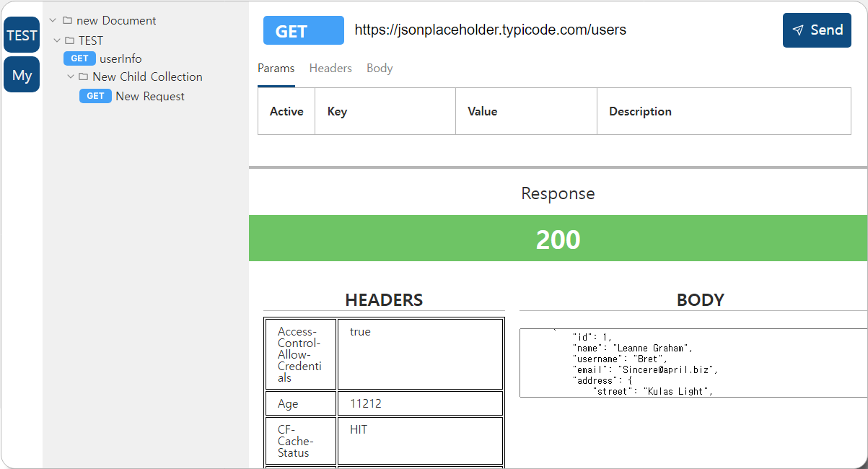The image size is (868, 469).
Task: Click the "Kulas Light" street line
Action: (x=653, y=392)
